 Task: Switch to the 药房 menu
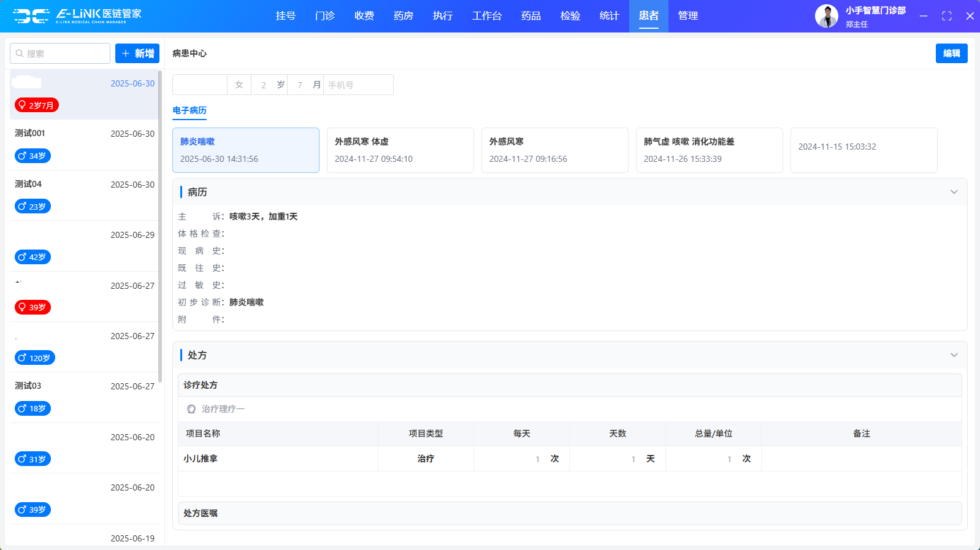(403, 16)
